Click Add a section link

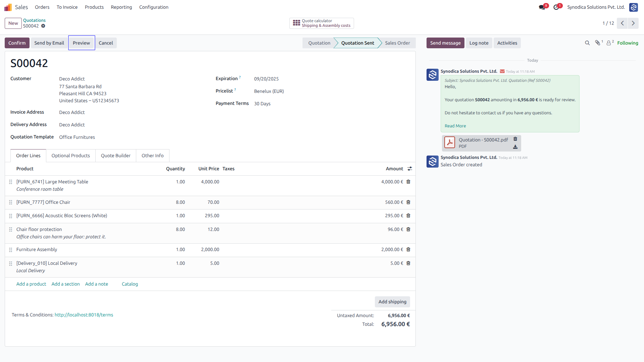click(65, 284)
